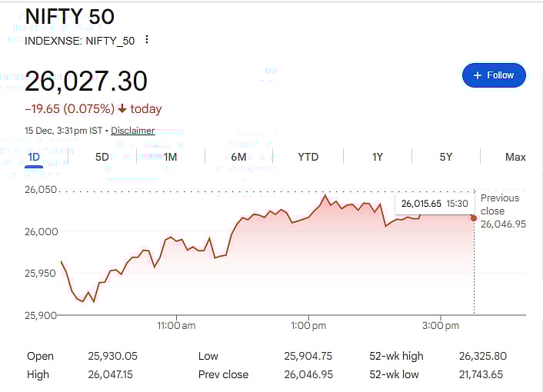This screenshot has height=392, width=543.
Task: Show the Max chart range
Action: coord(515,157)
